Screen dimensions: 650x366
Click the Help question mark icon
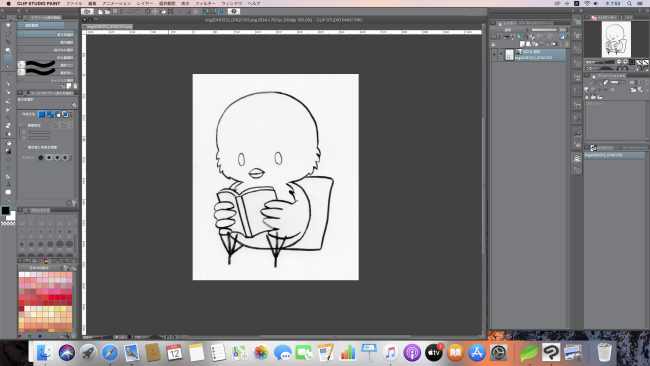pyautogui.click(x=234, y=11)
